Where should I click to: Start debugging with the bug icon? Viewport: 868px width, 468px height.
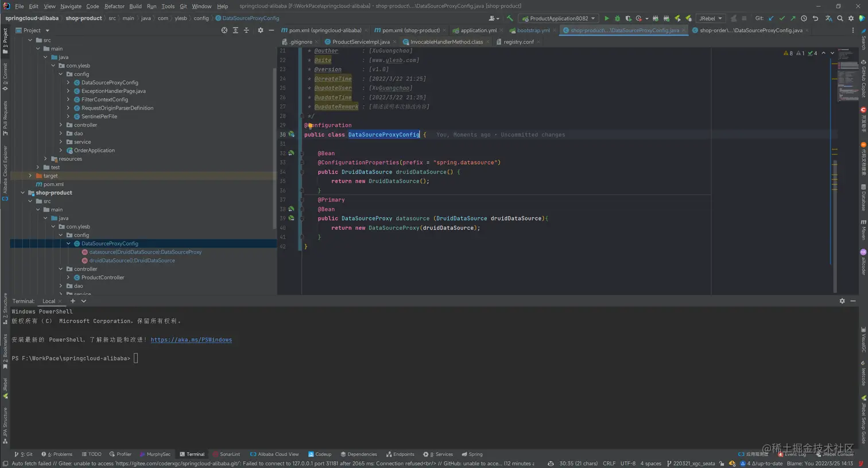(x=618, y=18)
